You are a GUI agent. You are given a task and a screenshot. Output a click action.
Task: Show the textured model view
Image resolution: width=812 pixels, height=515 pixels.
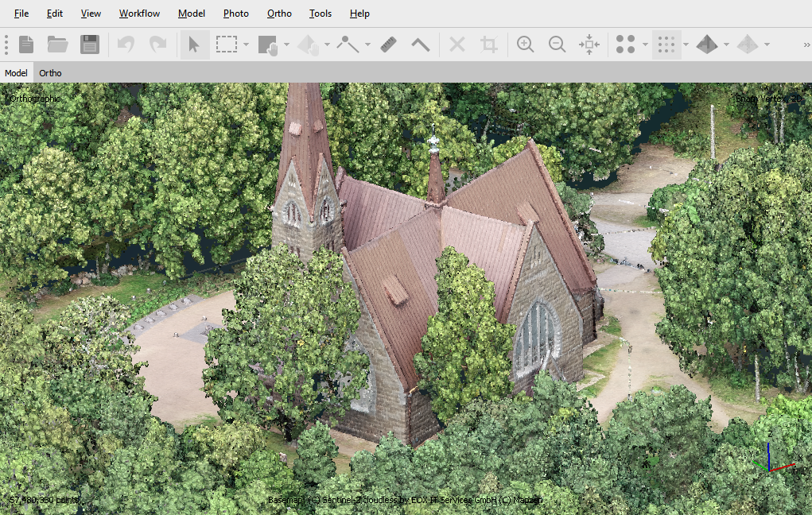[707, 45]
